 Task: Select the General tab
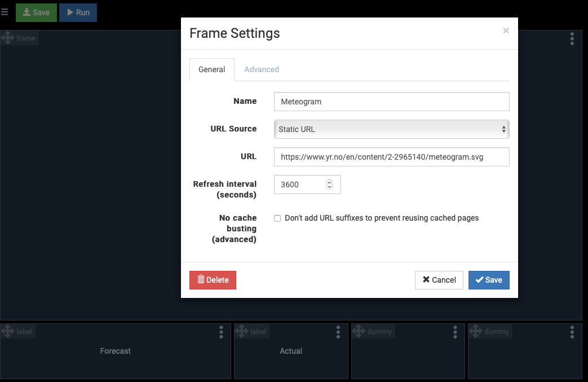(212, 69)
